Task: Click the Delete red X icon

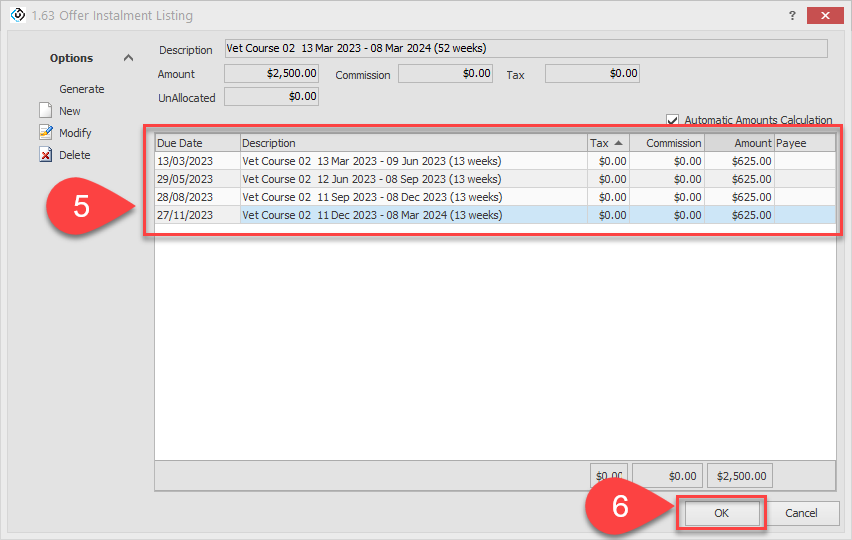Action: [45, 155]
